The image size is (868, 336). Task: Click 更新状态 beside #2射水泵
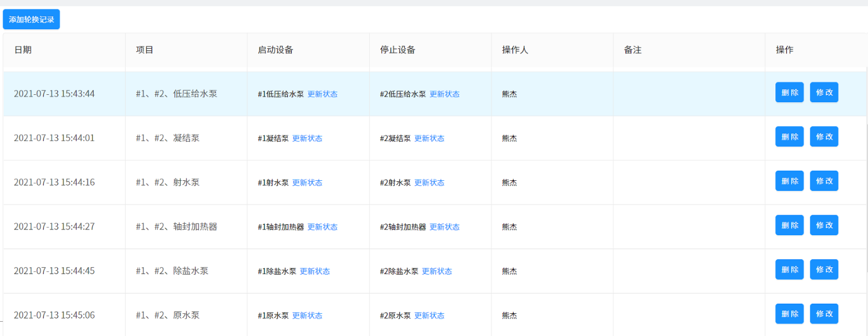(429, 183)
